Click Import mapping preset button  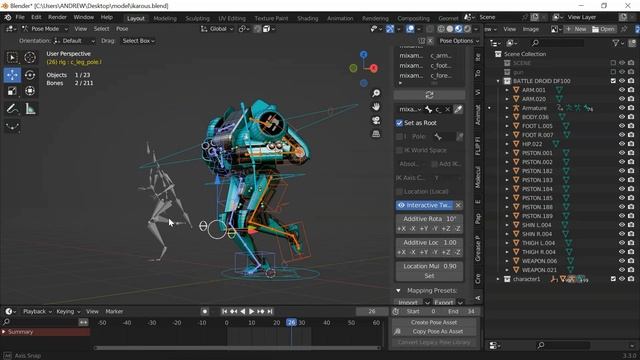[x=408, y=302]
